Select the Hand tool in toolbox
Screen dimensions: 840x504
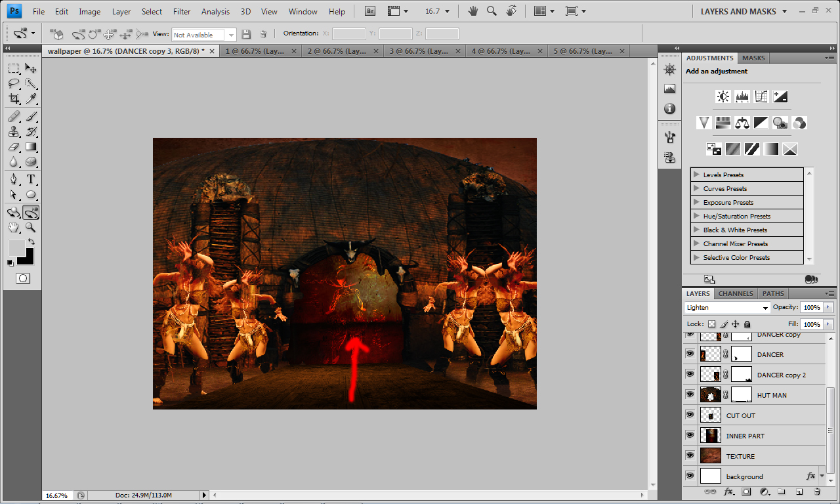14,227
